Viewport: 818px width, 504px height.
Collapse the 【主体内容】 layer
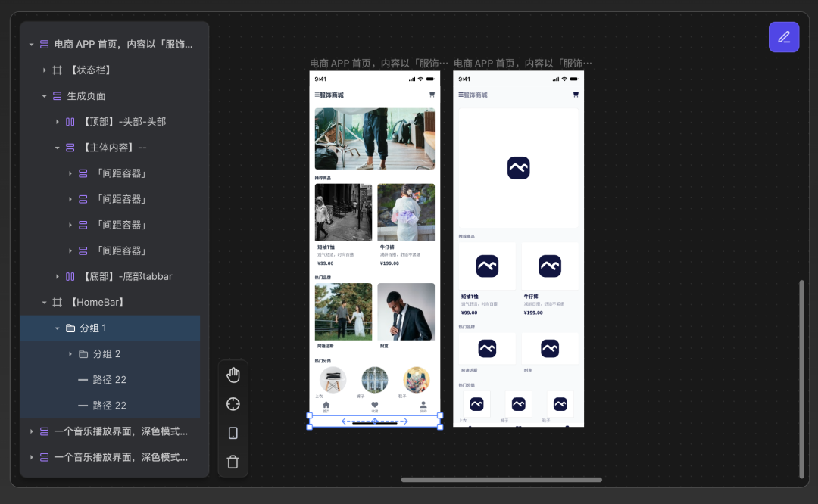(57, 148)
